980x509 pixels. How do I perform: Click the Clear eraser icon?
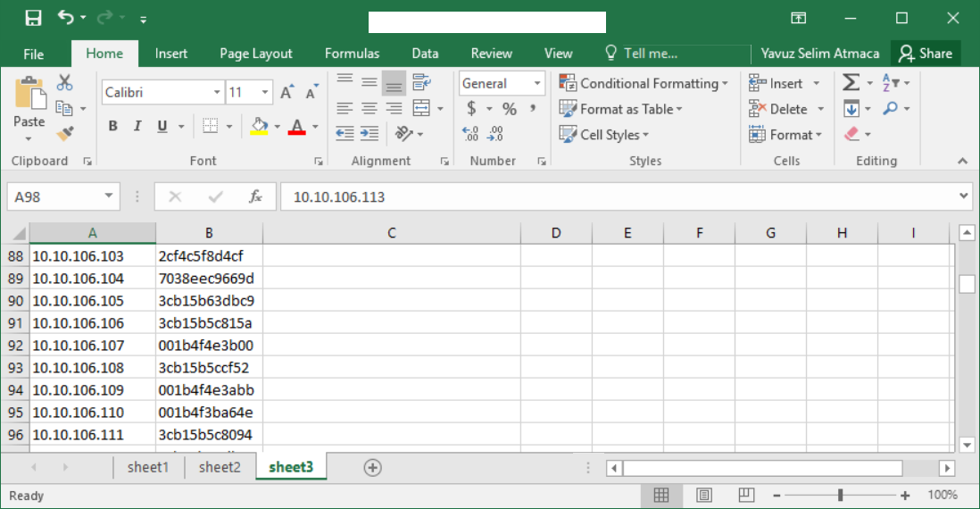[851, 134]
